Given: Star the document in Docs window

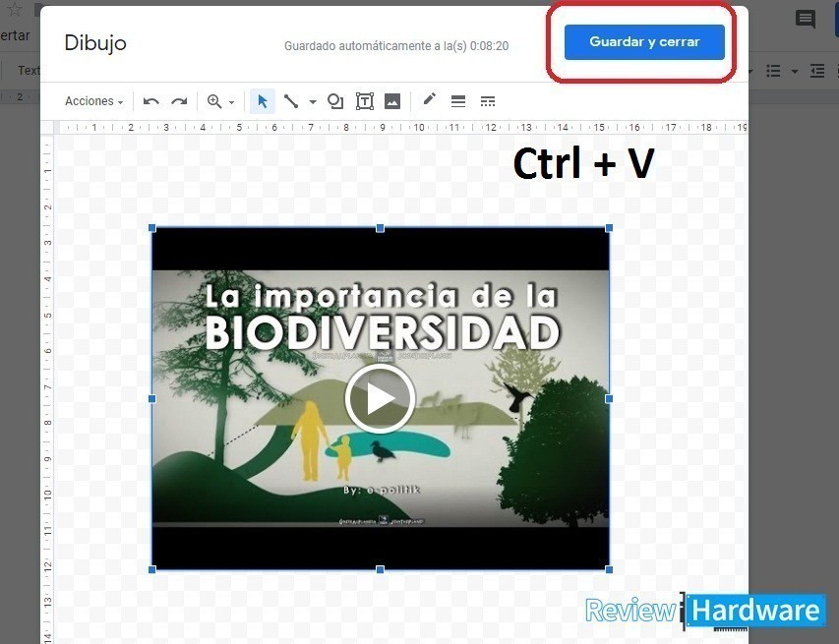Looking at the screenshot, I should point(15,9).
